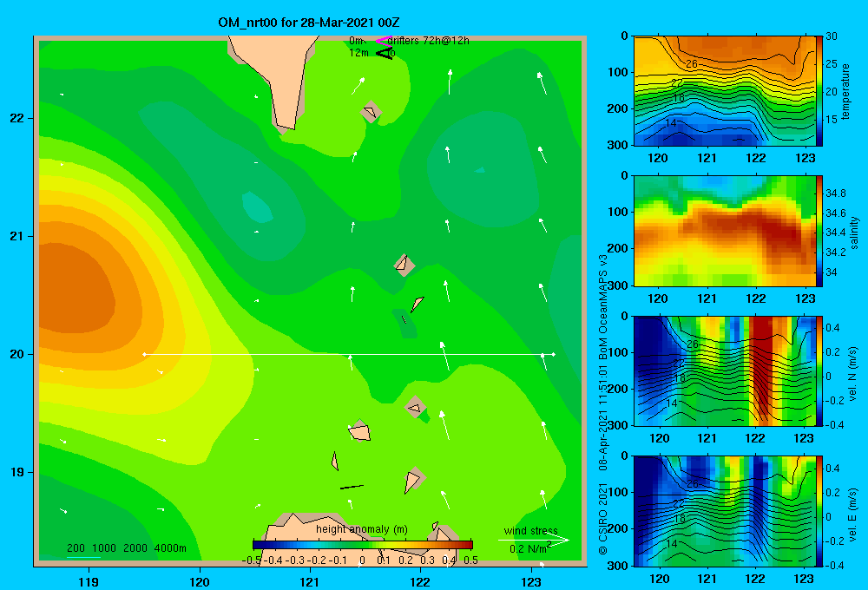Click the vertical 'salinity' axis label
Image resolution: width=868 pixels, height=590 pixels.
pos(855,233)
